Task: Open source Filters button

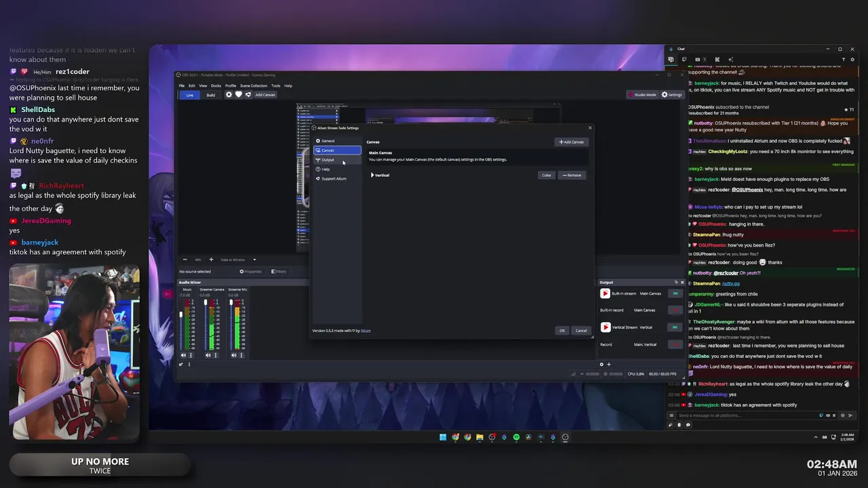Action: pyautogui.click(x=279, y=271)
